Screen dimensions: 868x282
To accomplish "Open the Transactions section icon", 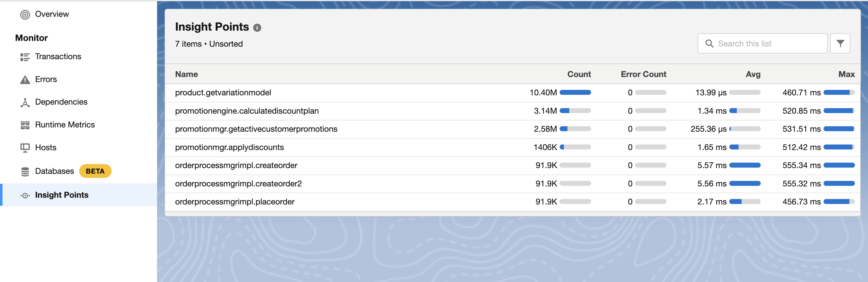I will 25,56.
